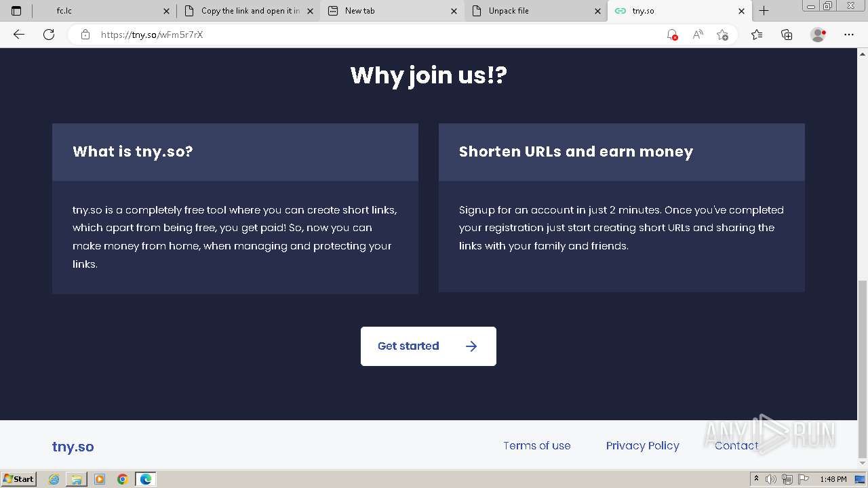
Task: Open the blocked notifications icon in address bar
Action: (x=672, y=35)
